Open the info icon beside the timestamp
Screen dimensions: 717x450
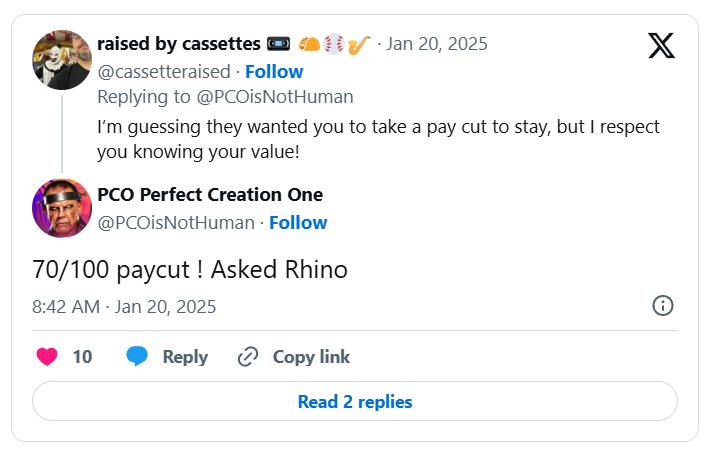(662, 306)
